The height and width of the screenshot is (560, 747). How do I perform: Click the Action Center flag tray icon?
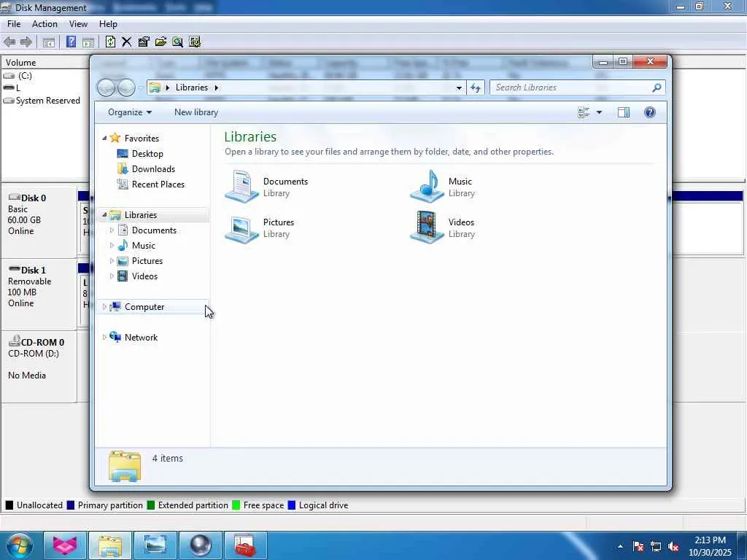pos(638,547)
